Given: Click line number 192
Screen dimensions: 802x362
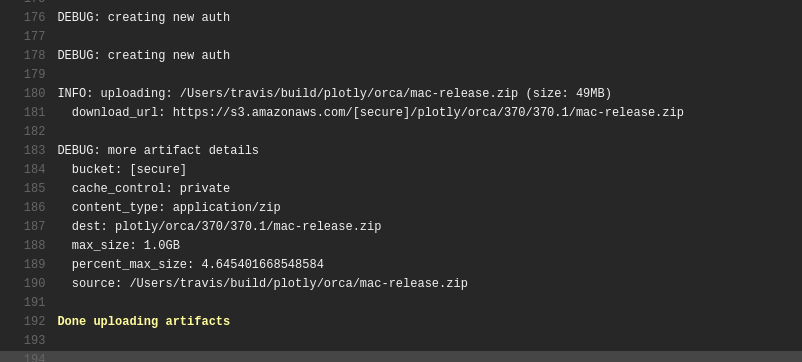Looking at the screenshot, I should 34,322.
